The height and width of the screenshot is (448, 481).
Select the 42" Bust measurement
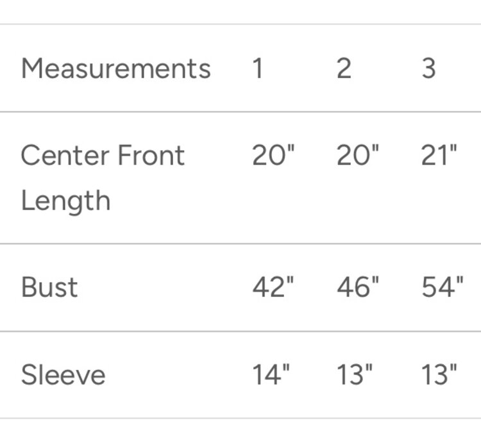[x=273, y=288]
